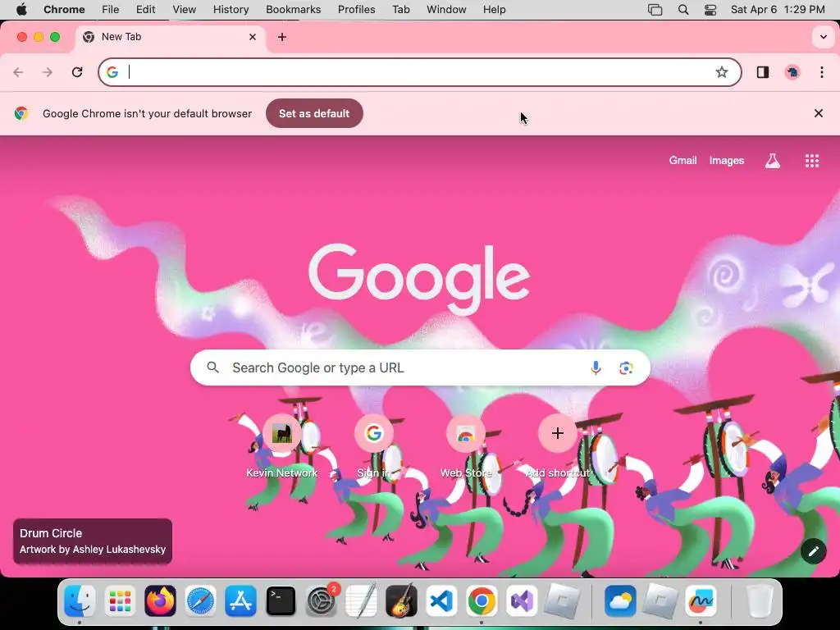This screenshot has height=630, width=840.
Task: Click the screen mirroring menu bar icon
Action: pos(655,10)
